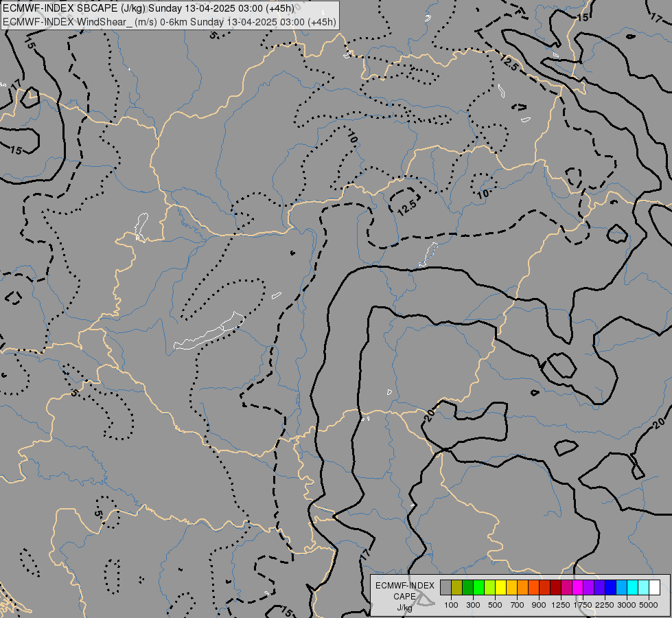Click the olive CAPE legend swatch

coord(457,587)
